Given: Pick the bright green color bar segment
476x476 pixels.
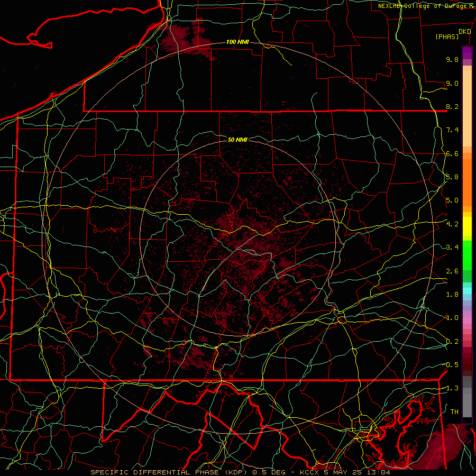Looking at the screenshot, I should (467, 255).
